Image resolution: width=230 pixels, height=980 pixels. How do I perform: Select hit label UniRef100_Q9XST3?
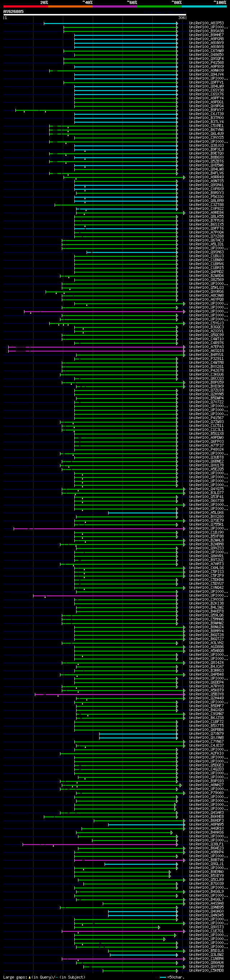(x=206, y=927)
